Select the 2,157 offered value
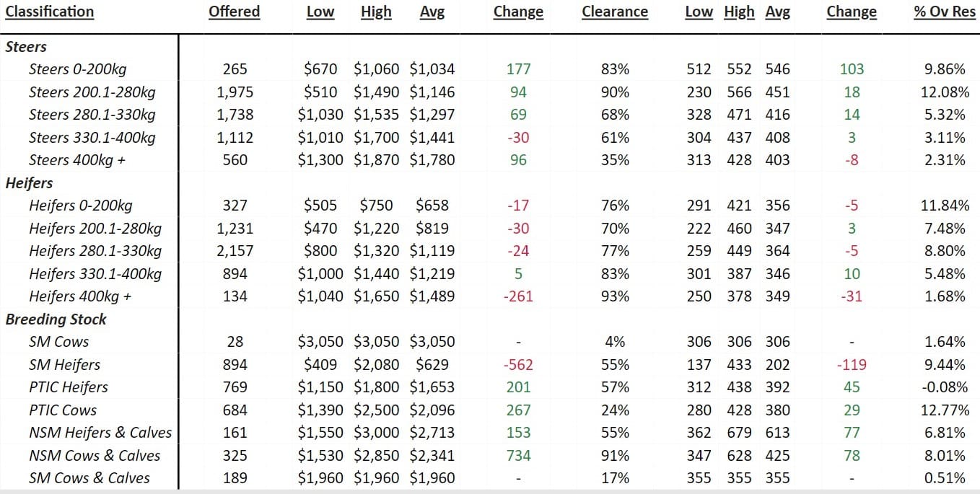980x494 pixels. click(235, 251)
